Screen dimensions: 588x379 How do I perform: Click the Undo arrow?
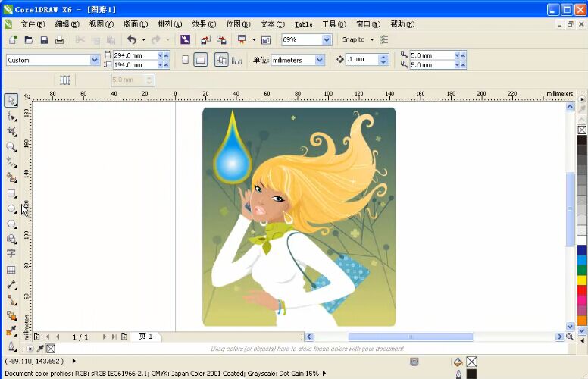tap(132, 39)
